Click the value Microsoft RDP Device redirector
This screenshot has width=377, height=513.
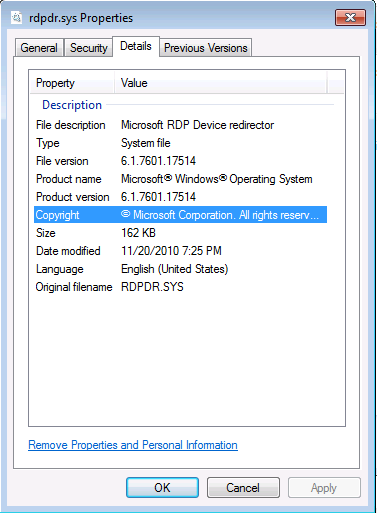coord(197,125)
